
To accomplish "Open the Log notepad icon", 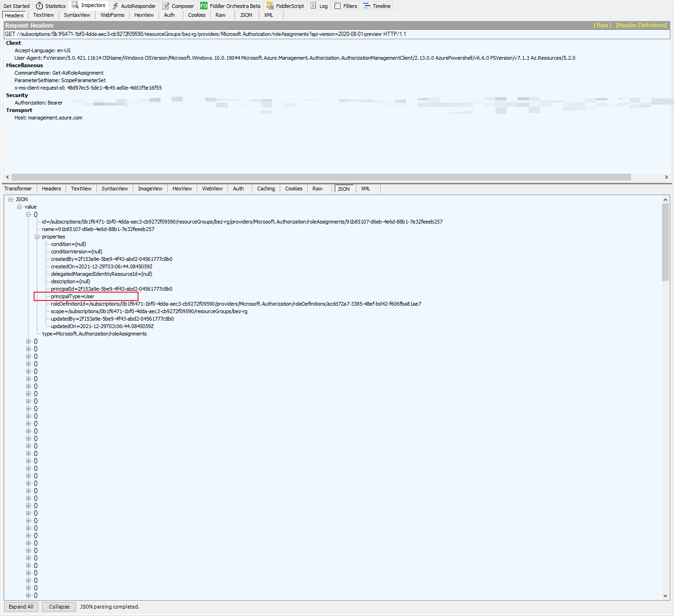I will 313,6.
